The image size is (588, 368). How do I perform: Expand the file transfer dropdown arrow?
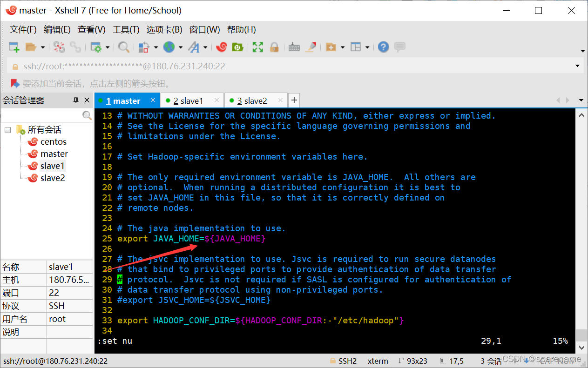155,47
